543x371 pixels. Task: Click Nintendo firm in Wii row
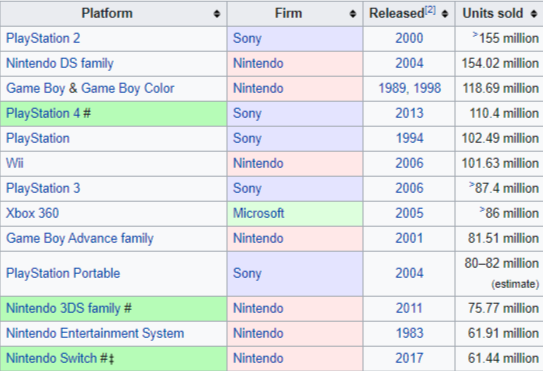tap(258, 163)
